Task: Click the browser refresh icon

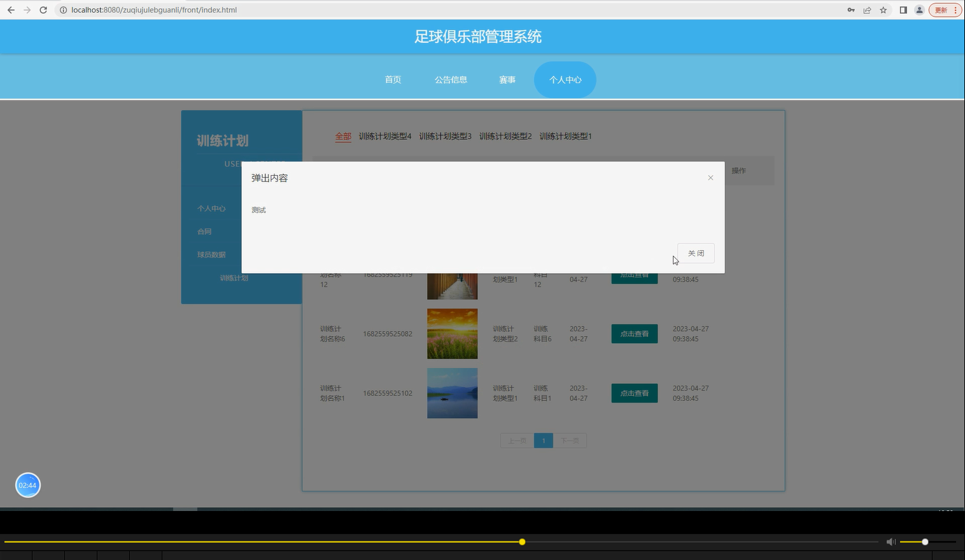Action: pyautogui.click(x=43, y=10)
